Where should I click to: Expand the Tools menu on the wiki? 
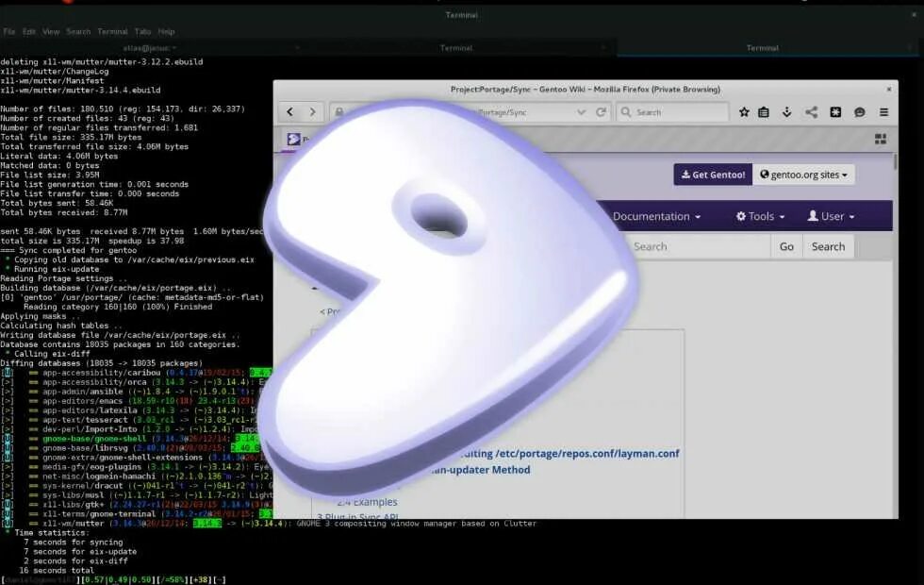coord(760,216)
